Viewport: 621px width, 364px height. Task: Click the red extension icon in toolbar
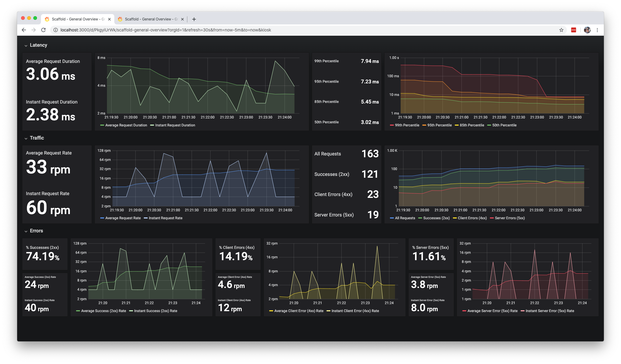tap(574, 30)
